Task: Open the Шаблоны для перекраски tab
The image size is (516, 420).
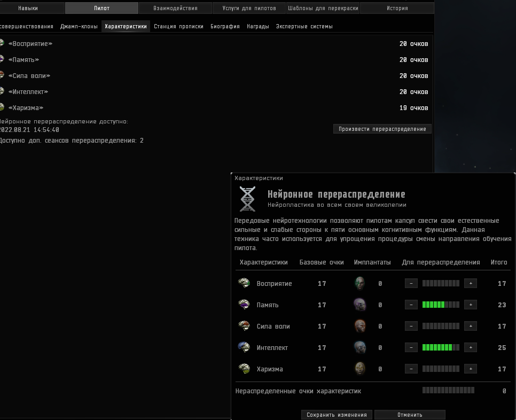Action: pyautogui.click(x=323, y=8)
